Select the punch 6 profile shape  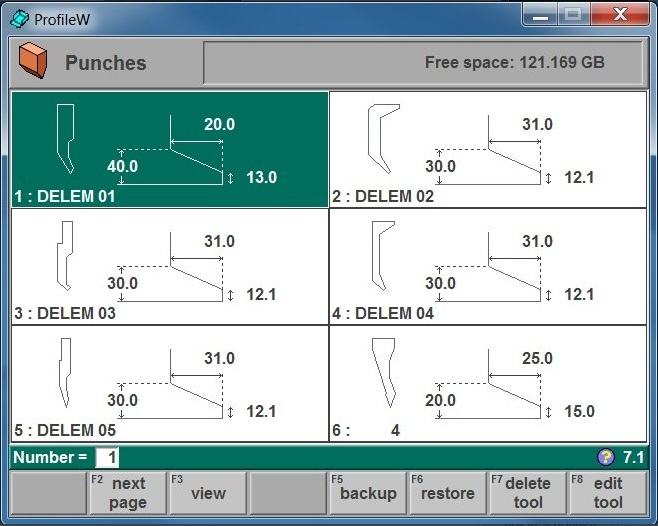[x=382, y=372]
